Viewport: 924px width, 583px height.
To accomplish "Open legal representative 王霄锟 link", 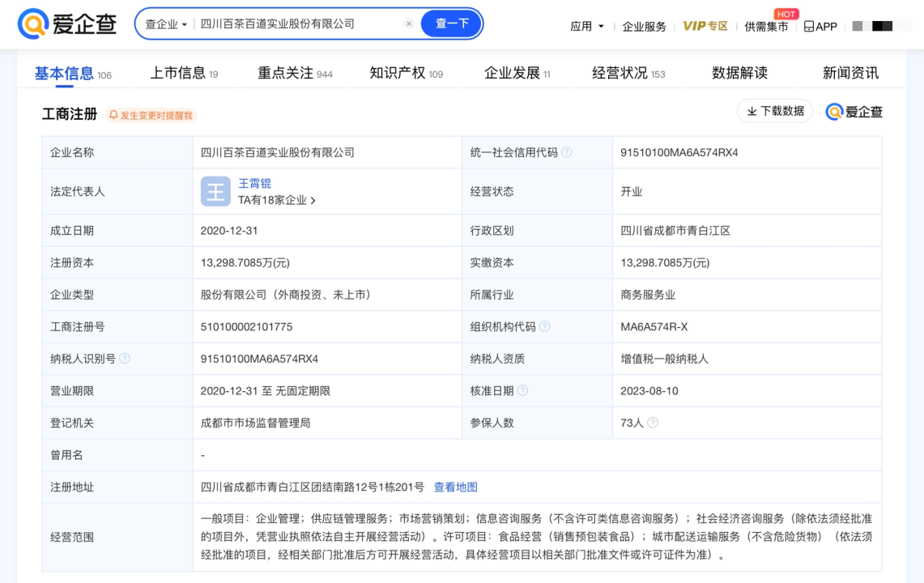I will 254,183.
